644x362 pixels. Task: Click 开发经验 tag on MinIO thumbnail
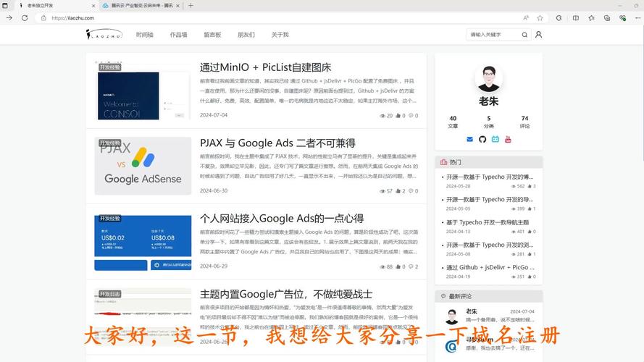(109, 67)
